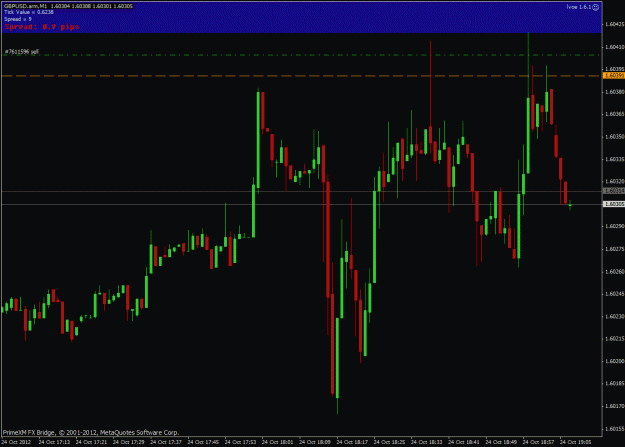Click the 1.60260 price axis label
625x447 pixels.
click(615, 272)
